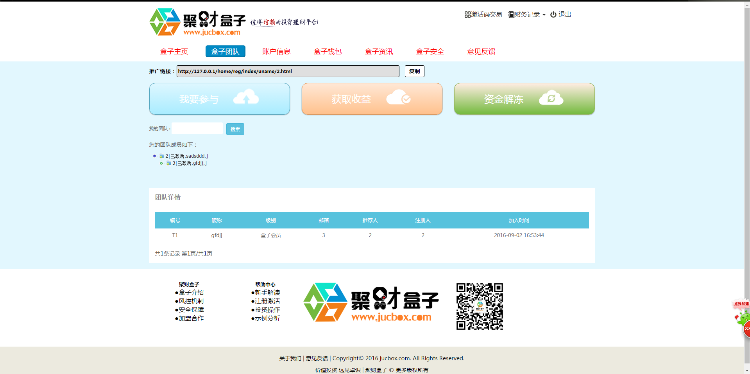The image size is (750, 374).
Task: Click the 加入时间 column header
Action: coord(519,220)
